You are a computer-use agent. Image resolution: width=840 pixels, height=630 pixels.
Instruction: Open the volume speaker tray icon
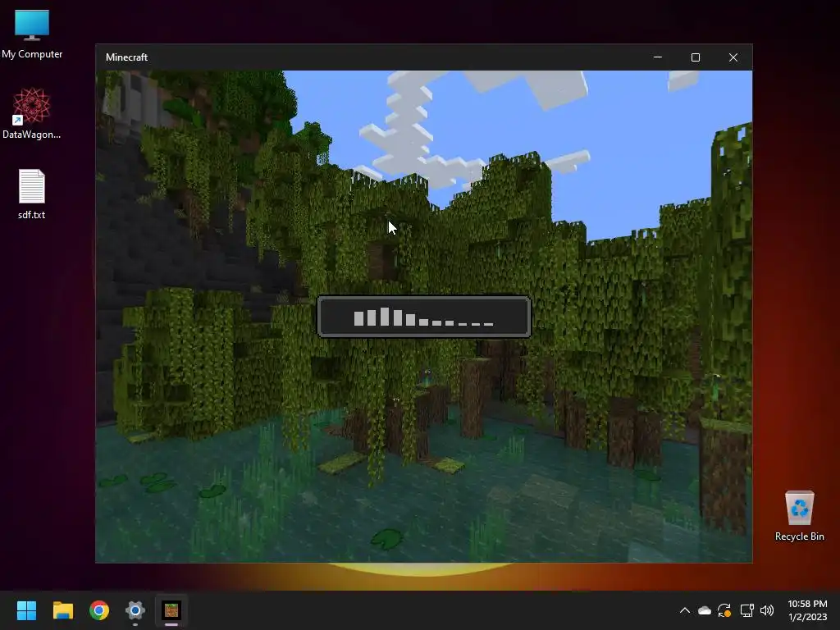tap(767, 610)
